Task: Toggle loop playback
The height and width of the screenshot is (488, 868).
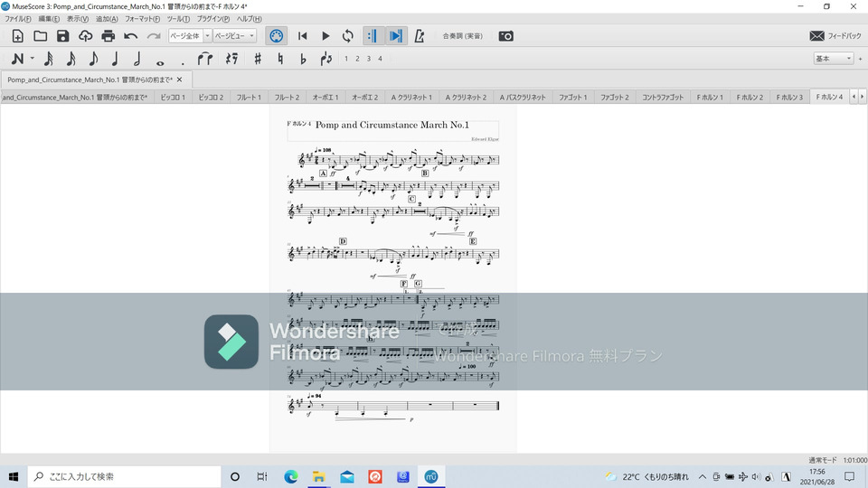Action: coord(347,36)
